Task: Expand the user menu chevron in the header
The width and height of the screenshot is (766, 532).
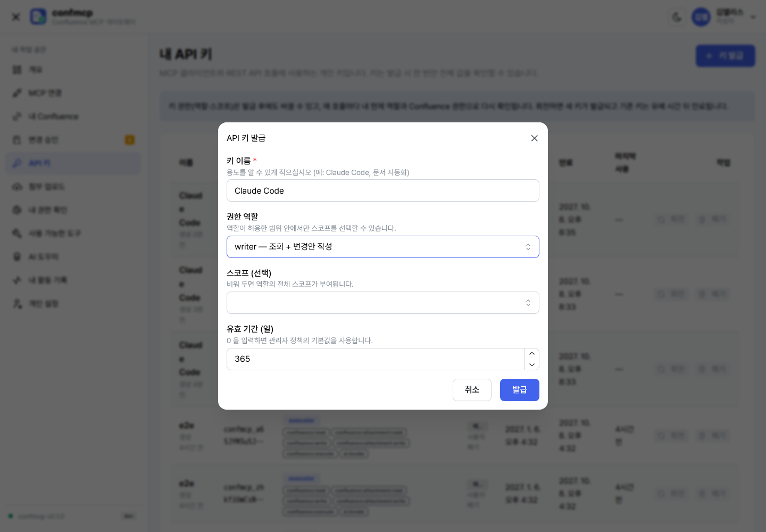Action: pyautogui.click(x=753, y=17)
